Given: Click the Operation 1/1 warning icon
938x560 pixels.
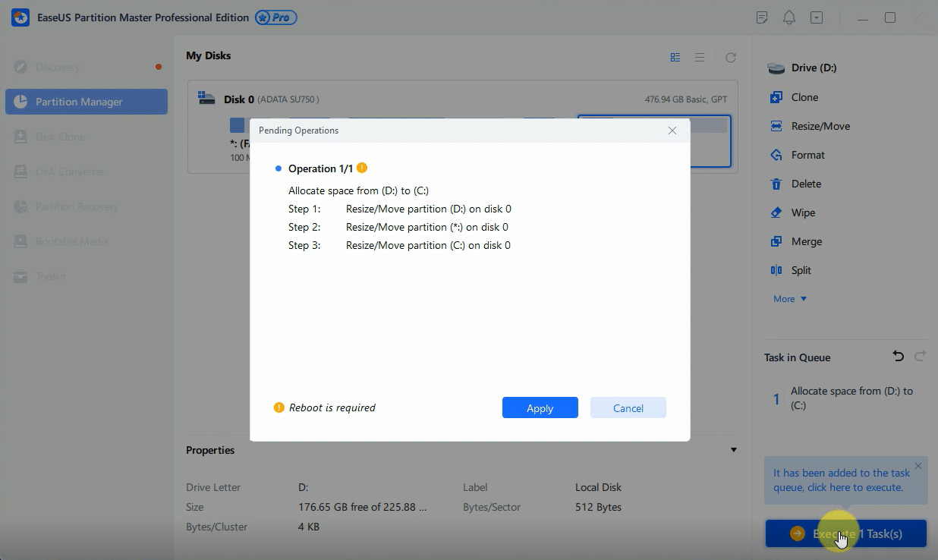Looking at the screenshot, I should click(362, 168).
